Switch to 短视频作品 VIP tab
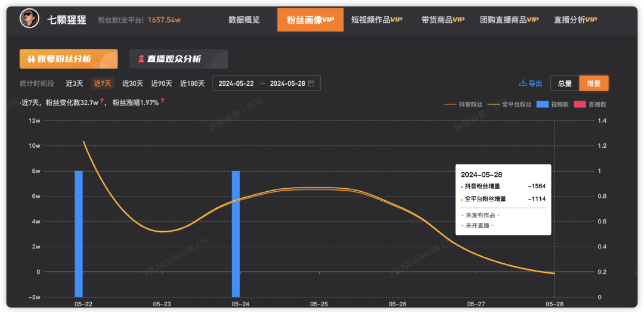 coord(376,20)
